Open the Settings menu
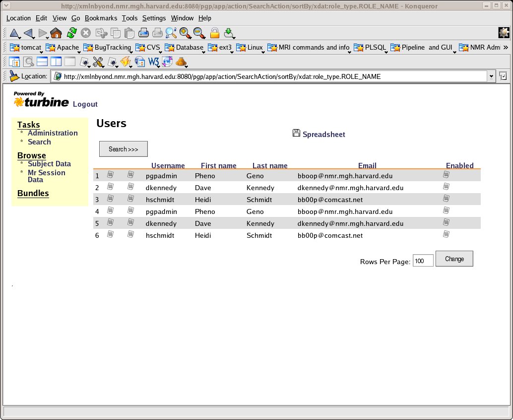 coord(154,18)
